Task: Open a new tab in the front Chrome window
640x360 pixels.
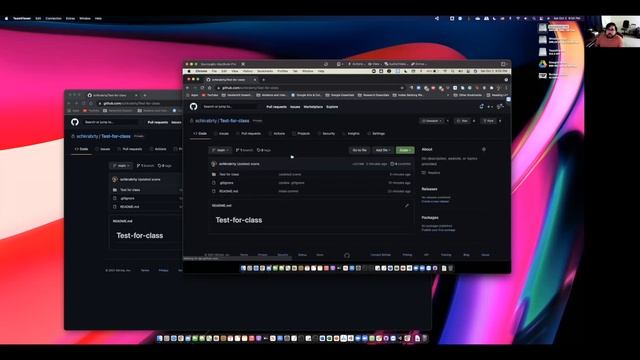Action: (x=264, y=80)
